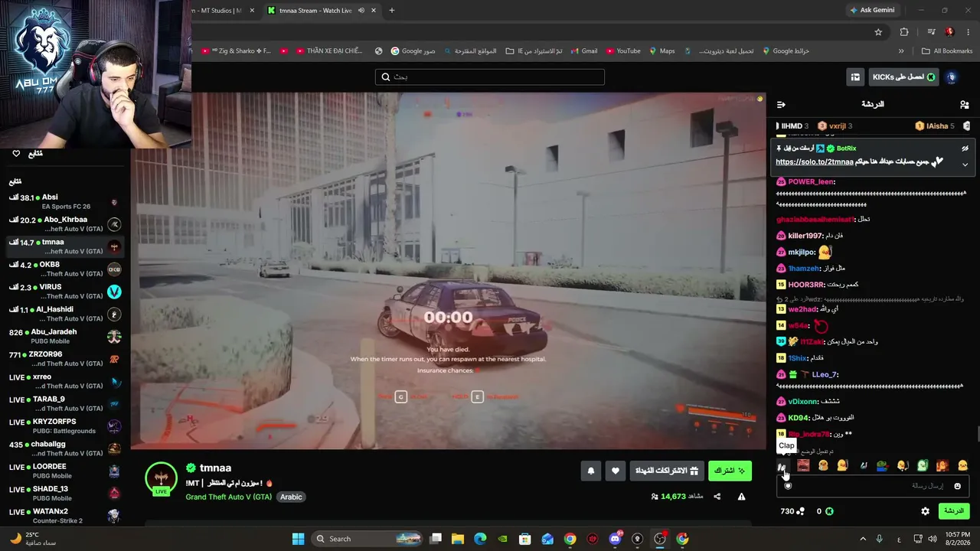This screenshot has height=551, width=980.
Task: Toggle notifications with the bell button
Action: [x=591, y=471]
